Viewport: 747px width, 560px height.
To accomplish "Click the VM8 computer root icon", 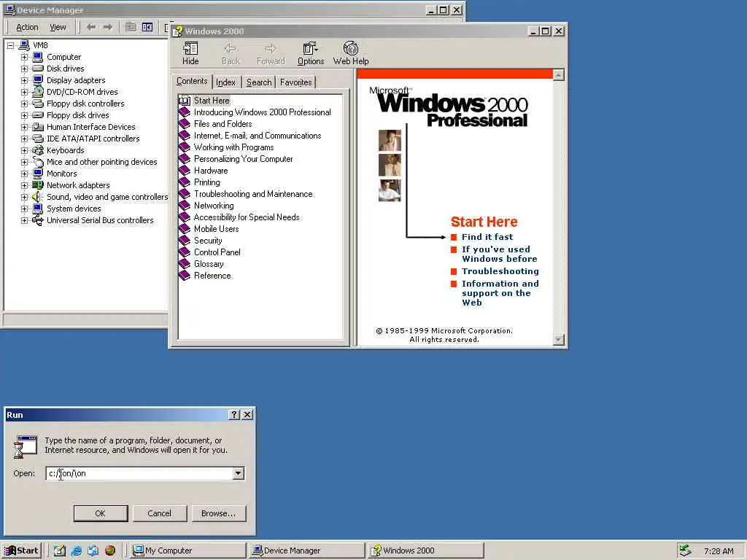I will [24, 45].
